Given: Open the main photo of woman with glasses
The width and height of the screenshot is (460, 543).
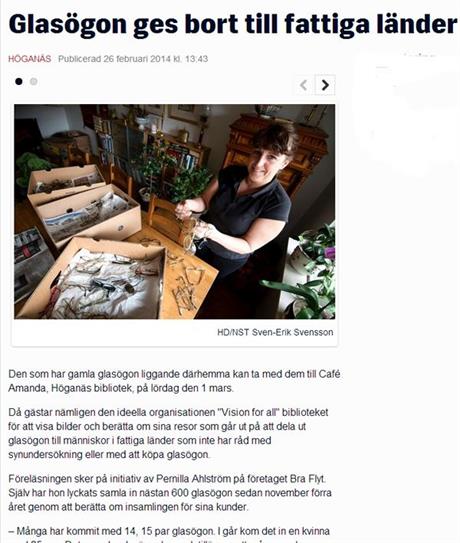Looking at the screenshot, I should click(x=175, y=212).
